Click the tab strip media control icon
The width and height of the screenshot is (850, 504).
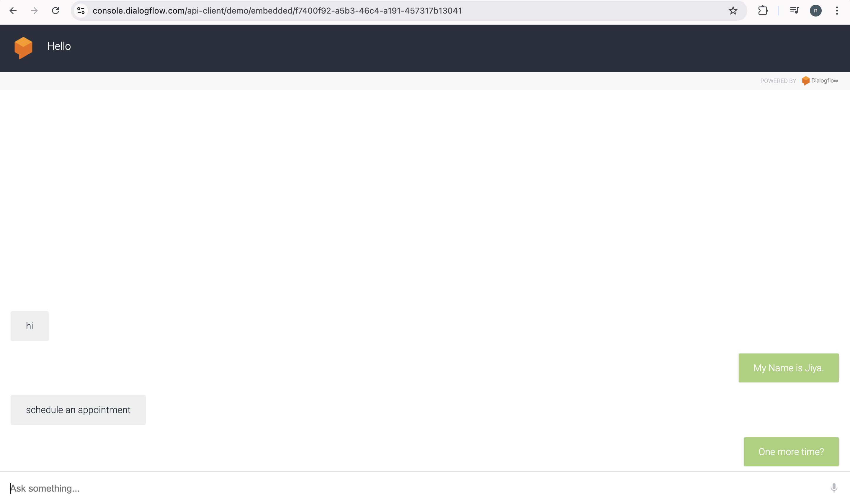tap(794, 10)
